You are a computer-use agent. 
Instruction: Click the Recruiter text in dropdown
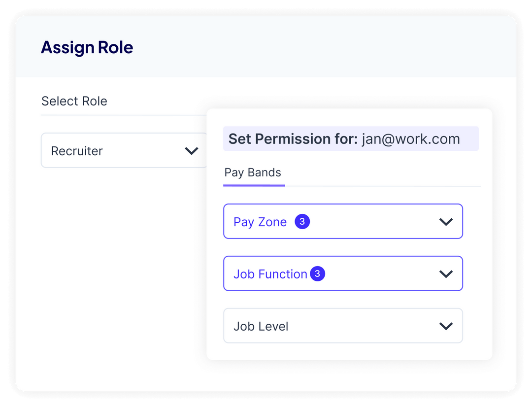pos(77,151)
